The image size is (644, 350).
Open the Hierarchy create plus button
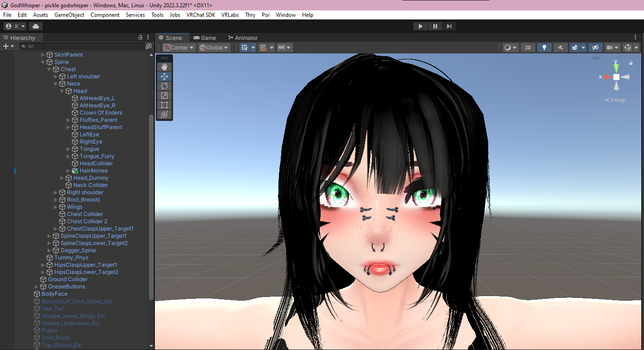8,46
